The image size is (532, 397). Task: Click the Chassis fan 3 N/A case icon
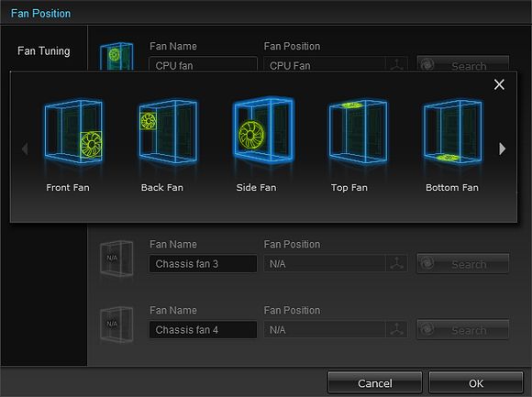[116, 259]
